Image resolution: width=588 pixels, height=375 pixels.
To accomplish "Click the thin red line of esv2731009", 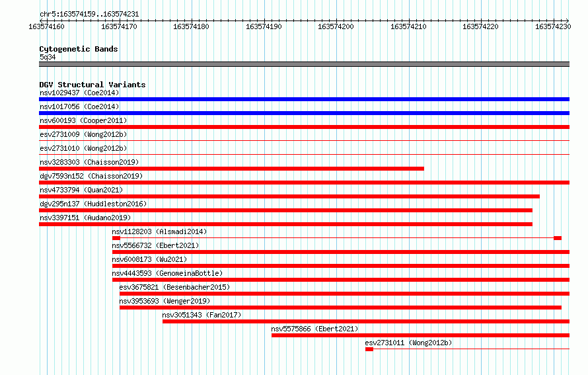I will [304, 141].
